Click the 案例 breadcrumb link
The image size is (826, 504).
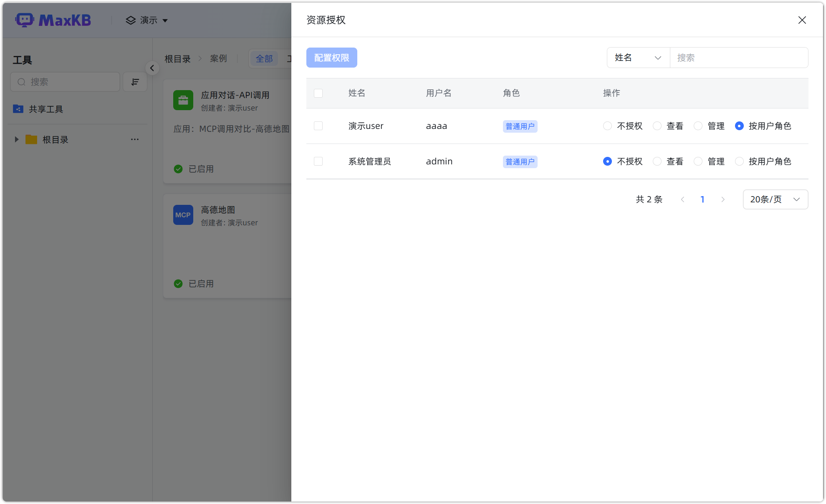point(218,58)
